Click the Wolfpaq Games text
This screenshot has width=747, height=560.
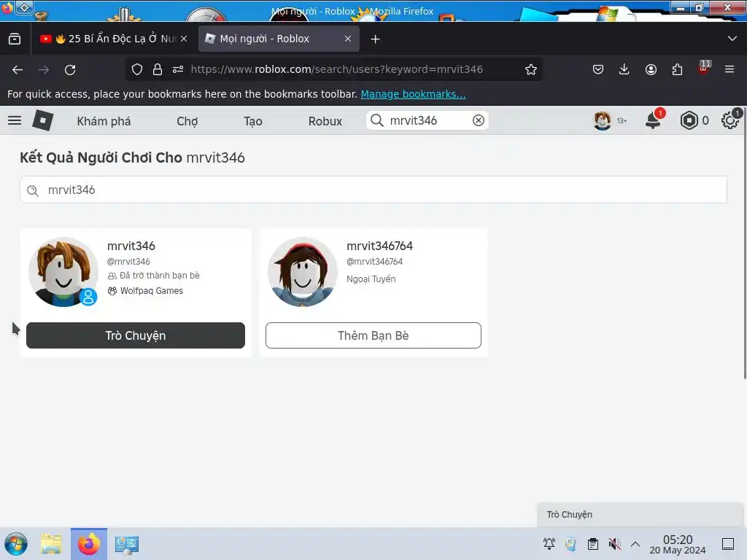click(x=152, y=291)
